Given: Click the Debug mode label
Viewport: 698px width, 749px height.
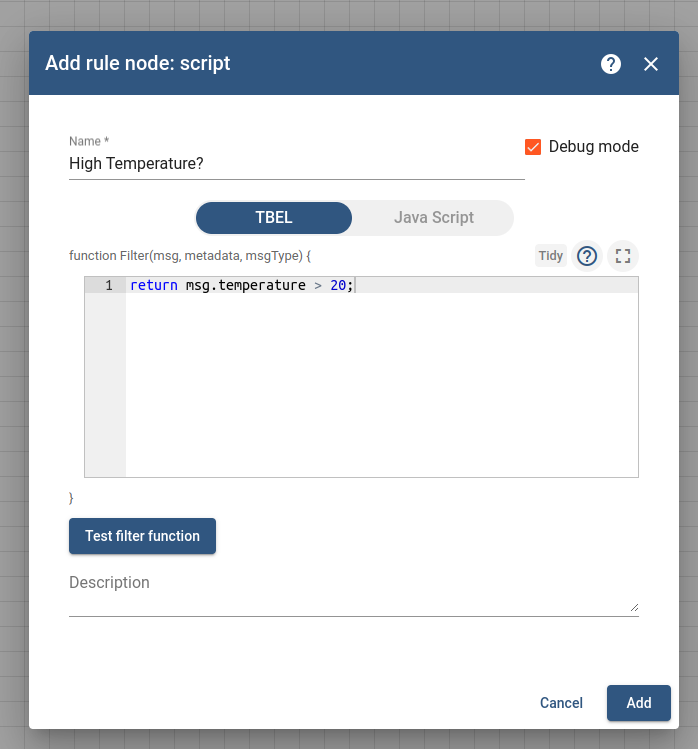Looking at the screenshot, I should (593, 146).
